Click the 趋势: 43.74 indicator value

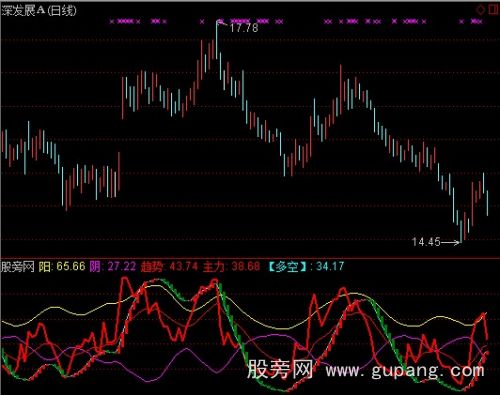click(x=169, y=266)
